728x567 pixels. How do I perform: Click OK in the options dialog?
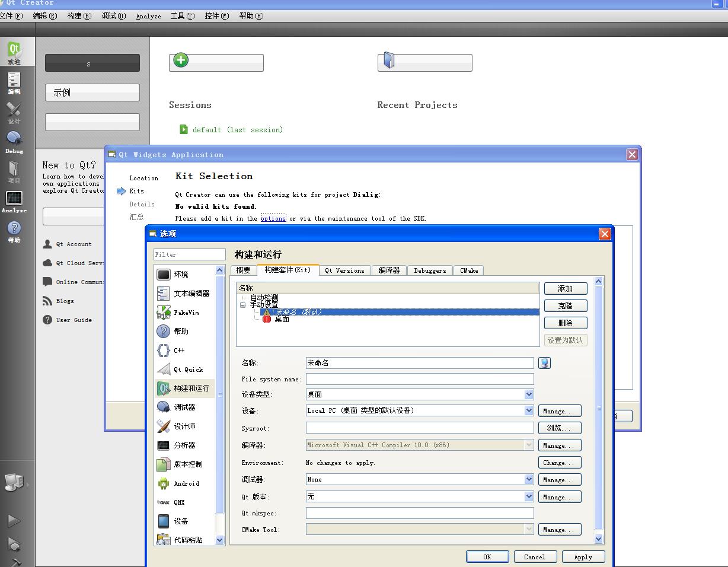487,557
